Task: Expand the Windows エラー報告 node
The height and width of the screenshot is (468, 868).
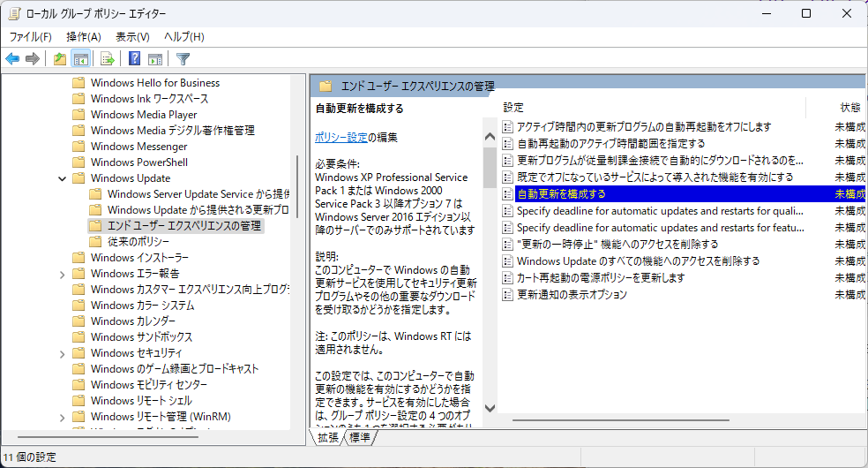Action: [62, 274]
